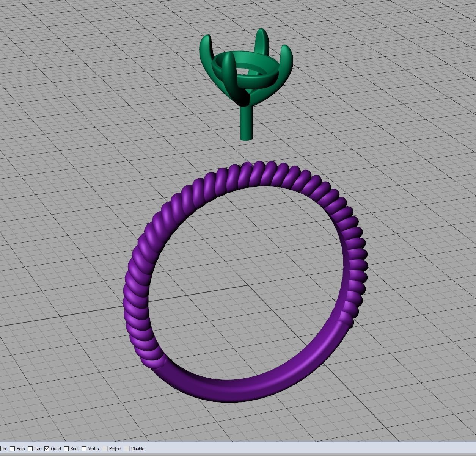Enable the Knot object snap checkbox
This screenshot has width=476, height=456.
[66, 449]
